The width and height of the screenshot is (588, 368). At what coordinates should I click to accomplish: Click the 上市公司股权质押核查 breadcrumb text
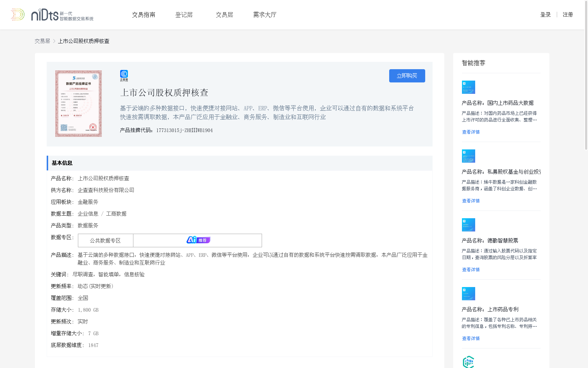(x=84, y=41)
